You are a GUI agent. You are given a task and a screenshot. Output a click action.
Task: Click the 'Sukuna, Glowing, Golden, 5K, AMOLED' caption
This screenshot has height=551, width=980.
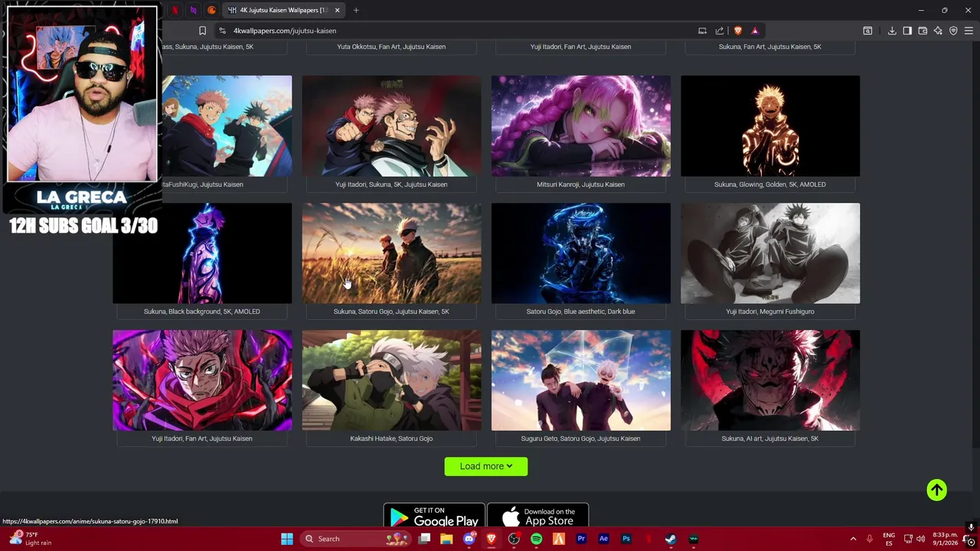(x=770, y=184)
